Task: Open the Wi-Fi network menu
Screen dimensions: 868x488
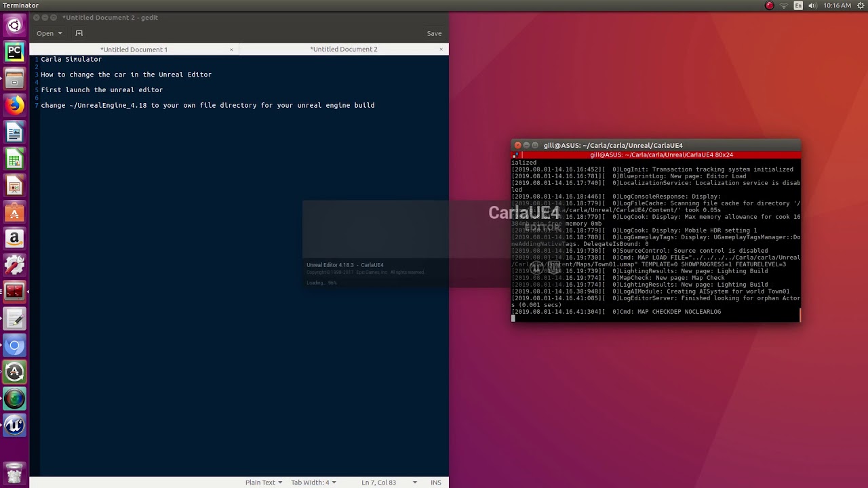Action: click(784, 5)
